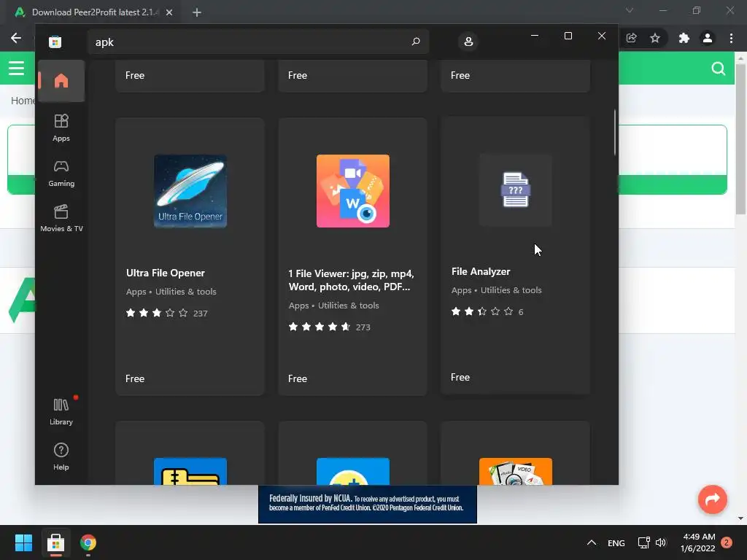Click the 273 rating count of 1 File Viewer

363,327
